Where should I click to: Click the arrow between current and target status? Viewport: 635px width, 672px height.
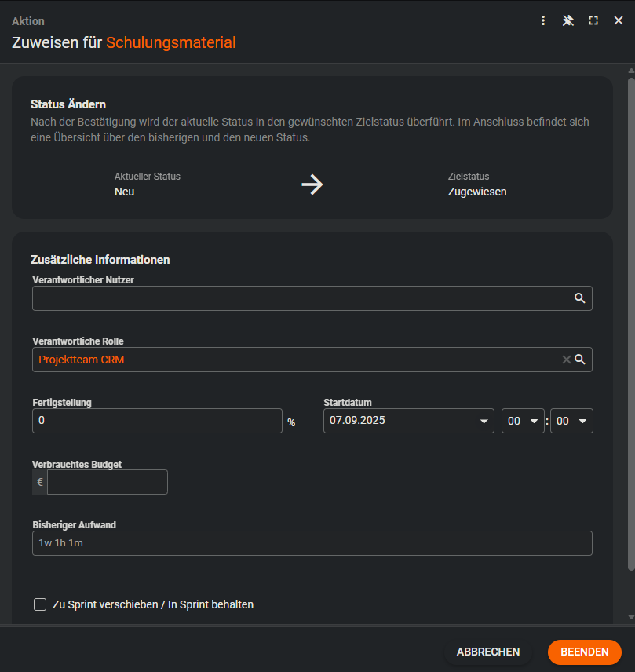(312, 184)
